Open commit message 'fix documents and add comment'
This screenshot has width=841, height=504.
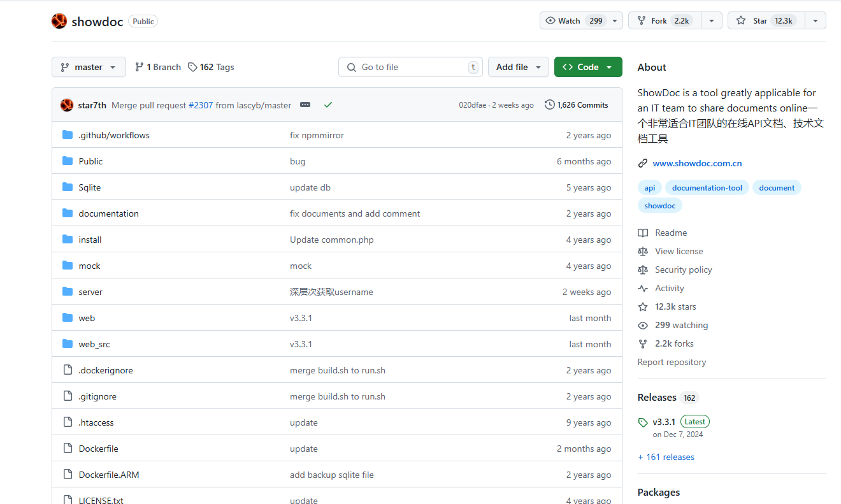pyautogui.click(x=355, y=213)
